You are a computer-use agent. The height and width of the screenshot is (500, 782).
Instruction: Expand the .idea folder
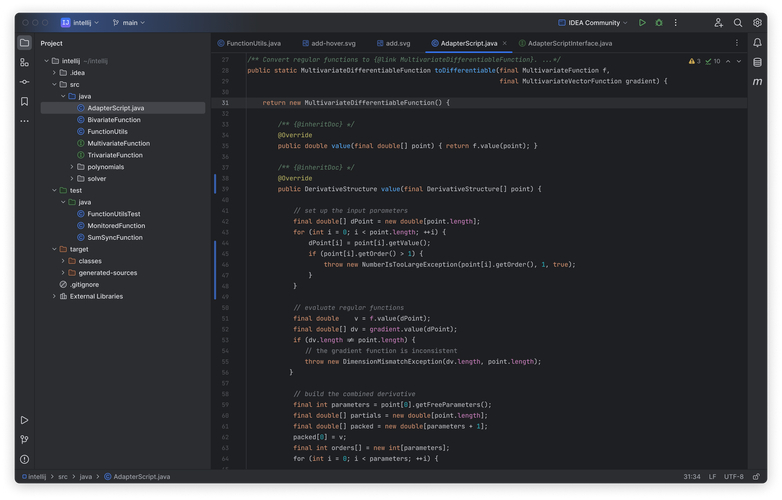54,73
